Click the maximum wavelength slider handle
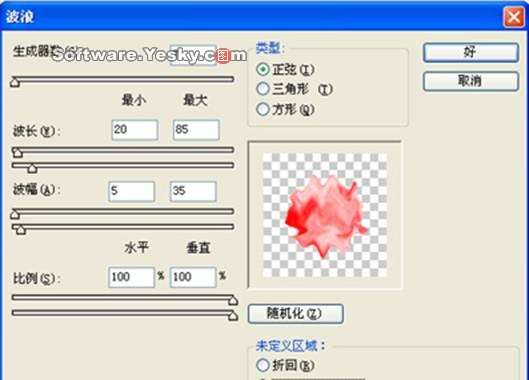 click(32, 168)
